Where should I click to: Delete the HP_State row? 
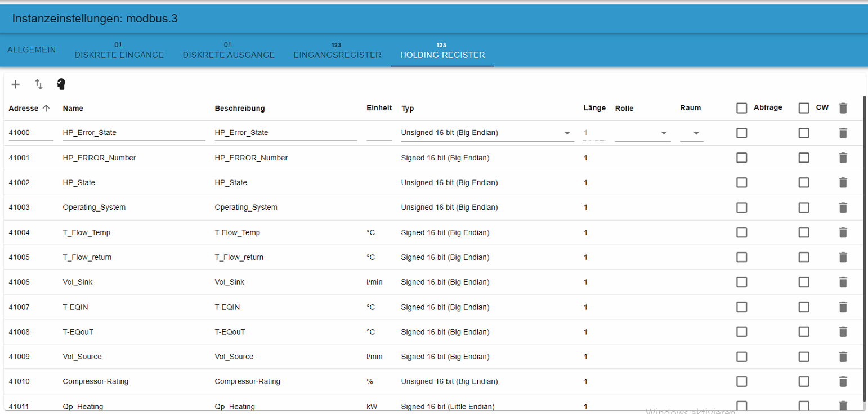[843, 182]
